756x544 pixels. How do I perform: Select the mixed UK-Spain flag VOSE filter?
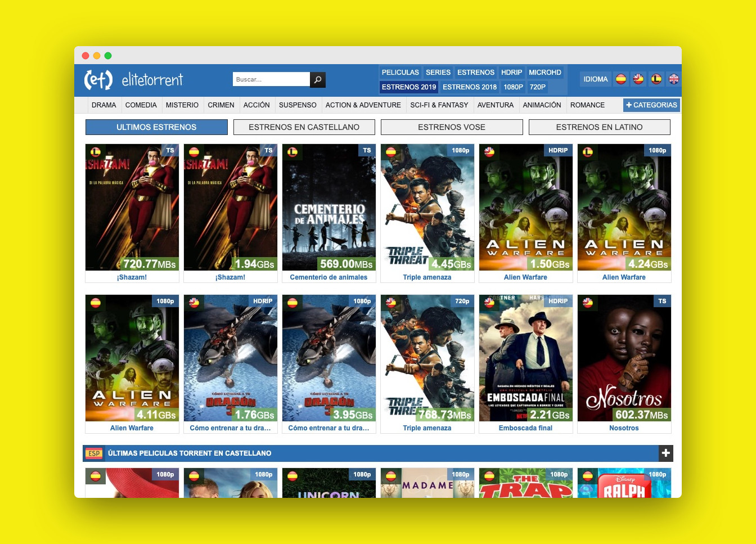(x=638, y=79)
